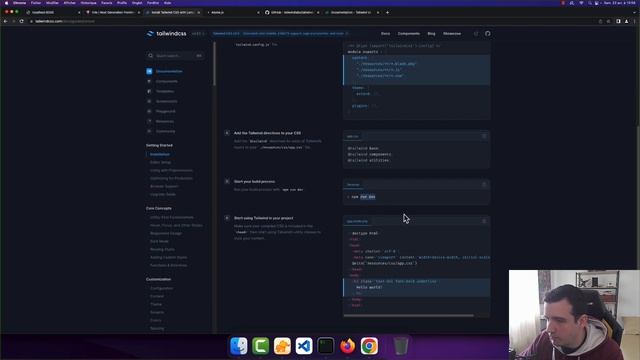Select Browser Support in sidebar

(164, 186)
